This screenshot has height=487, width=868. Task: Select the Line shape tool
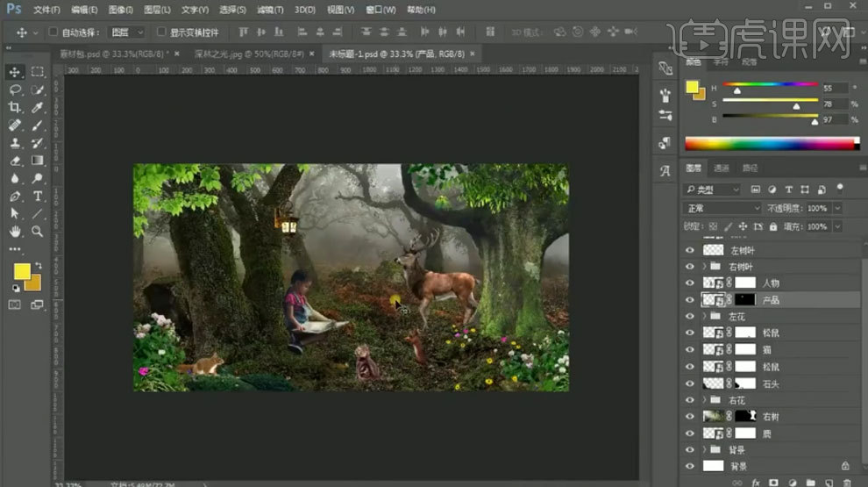pos(37,214)
